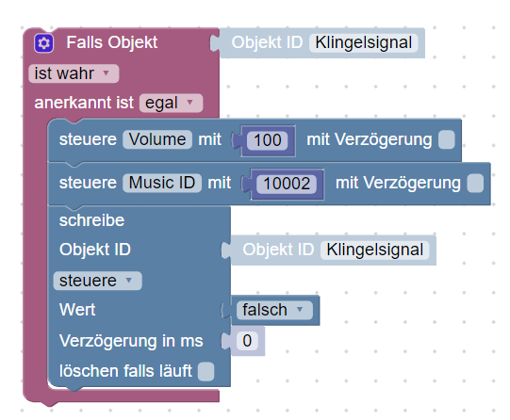The height and width of the screenshot is (420, 510).
Task: Toggle delay checkbox on Music ID block
Action: click(475, 183)
